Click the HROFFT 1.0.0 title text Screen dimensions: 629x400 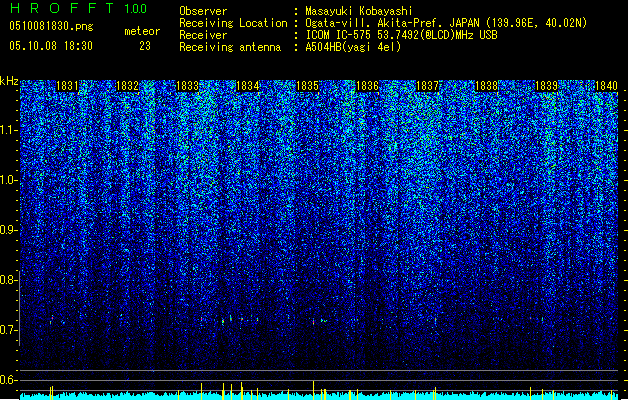[79, 8]
